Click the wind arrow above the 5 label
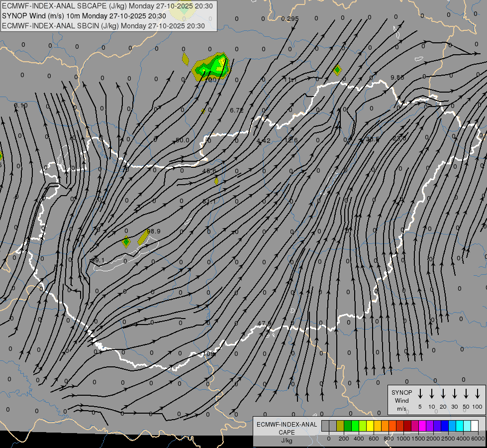 click(x=420, y=393)
